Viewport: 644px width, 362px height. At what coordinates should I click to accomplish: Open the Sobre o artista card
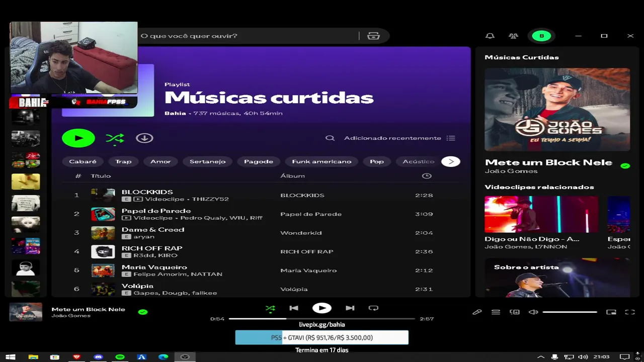pyautogui.click(x=557, y=278)
